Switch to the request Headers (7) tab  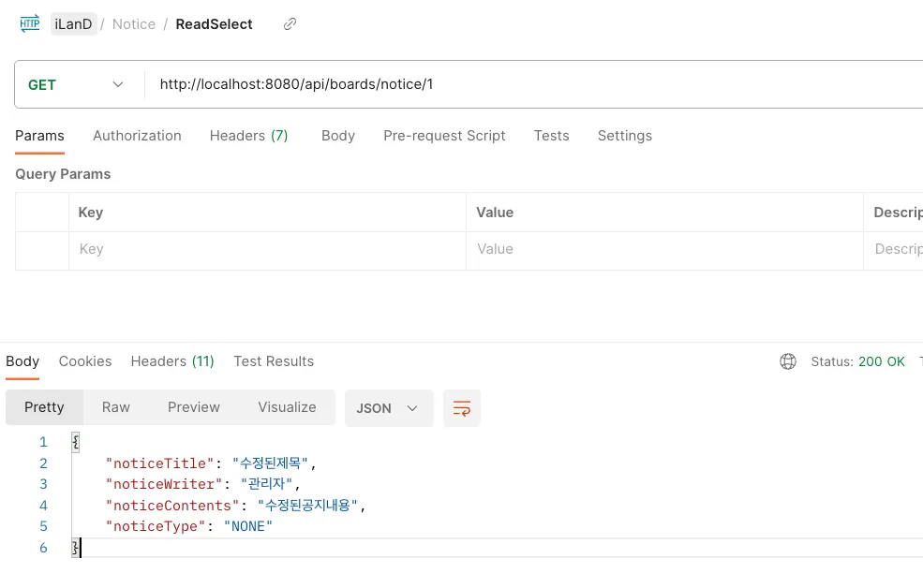(248, 136)
